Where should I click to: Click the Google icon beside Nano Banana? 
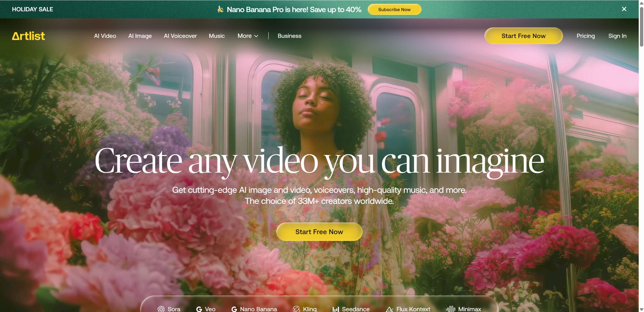coord(234,309)
